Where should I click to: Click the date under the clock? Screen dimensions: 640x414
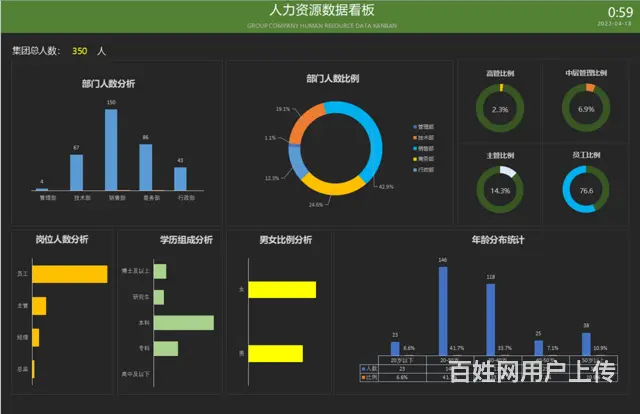(x=614, y=24)
